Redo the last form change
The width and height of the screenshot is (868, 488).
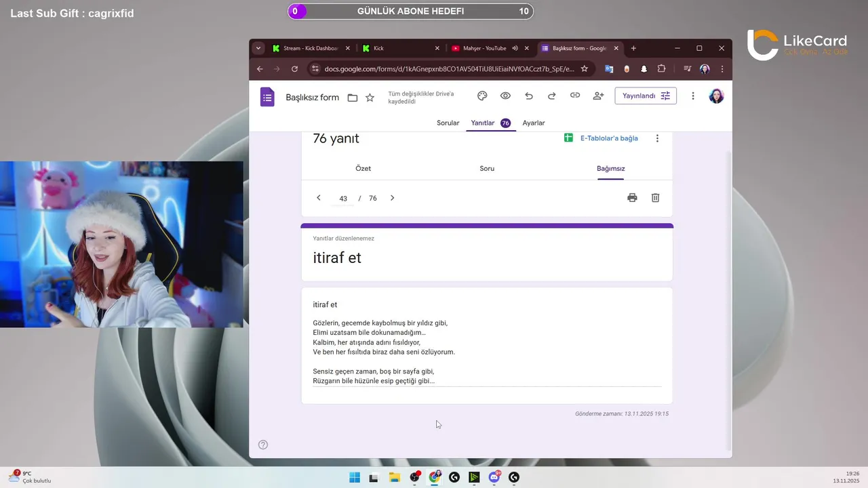pyautogui.click(x=552, y=96)
